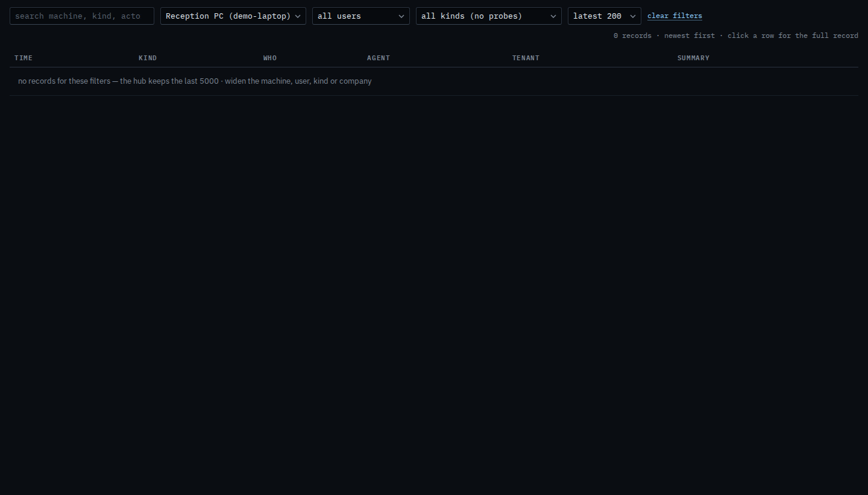Open the latest 200 limit dropdown
Image resolution: width=868 pixels, height=495 pixels.
[x=605, y=16]
